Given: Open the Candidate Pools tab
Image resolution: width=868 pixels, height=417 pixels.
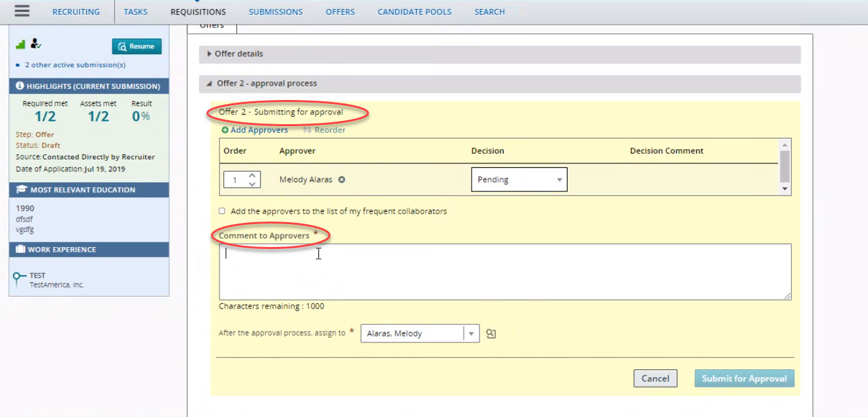Looking at the screenshot, I should 415,12.
